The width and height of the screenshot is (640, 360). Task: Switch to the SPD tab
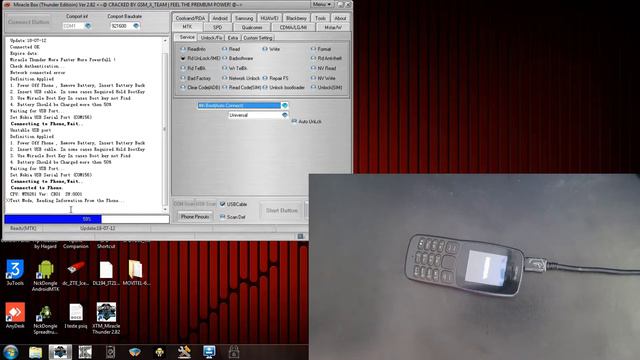click(218, 28)
